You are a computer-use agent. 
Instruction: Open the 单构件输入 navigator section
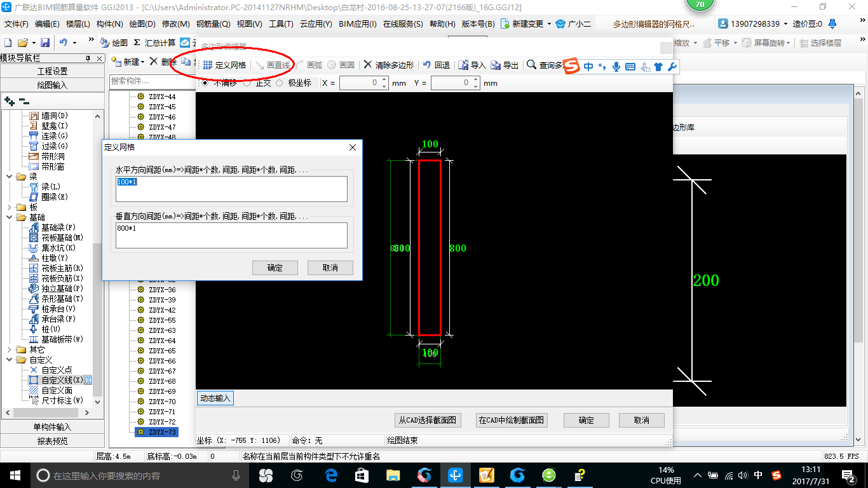click(x=52, y=427)
